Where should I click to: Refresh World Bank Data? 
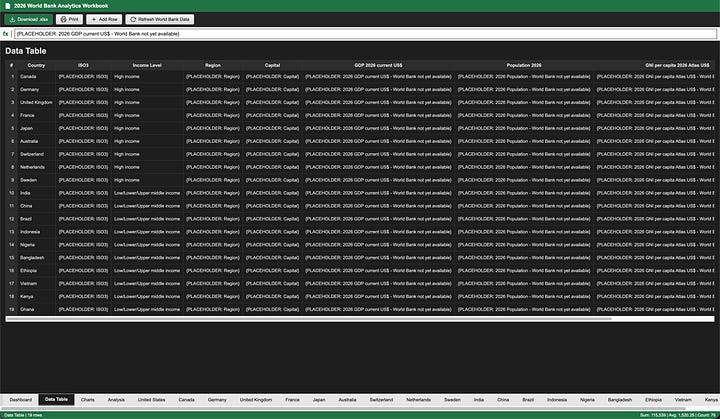pyautogui.click(x=160, y=19)
